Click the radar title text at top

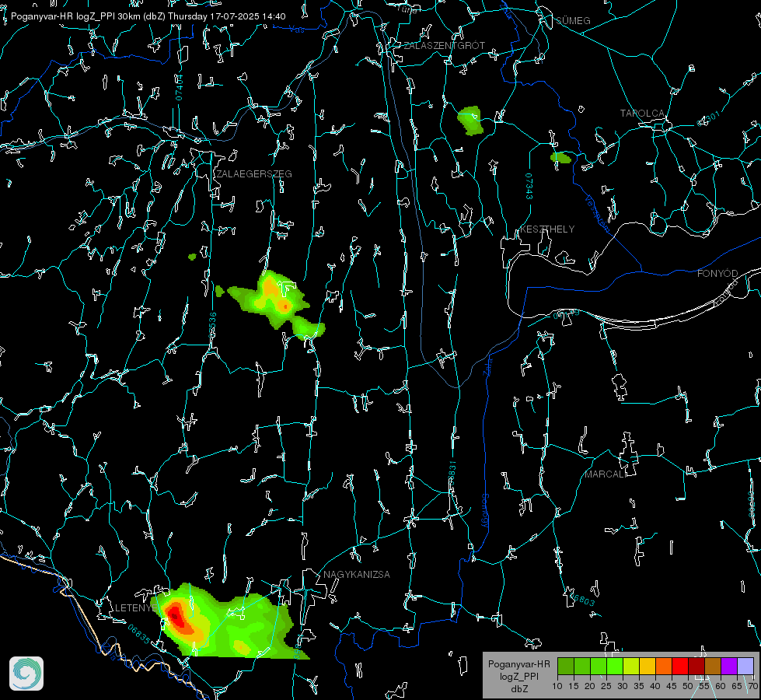[x=148, y=16]
